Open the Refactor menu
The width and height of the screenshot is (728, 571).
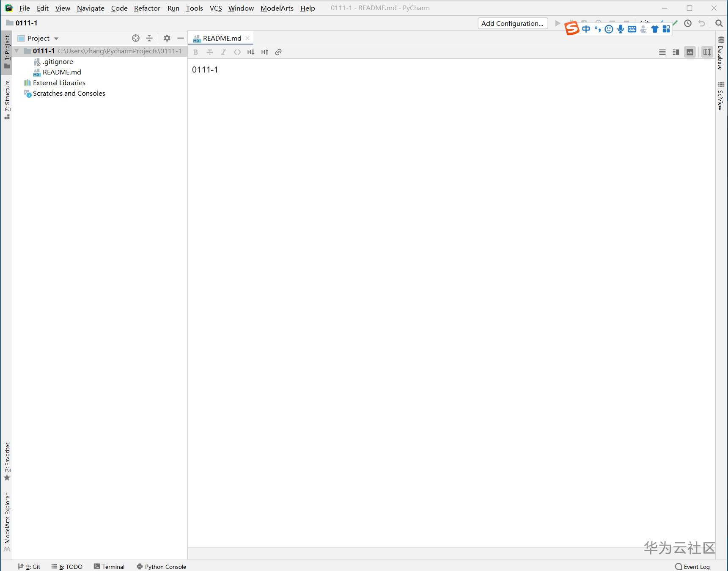147,8
